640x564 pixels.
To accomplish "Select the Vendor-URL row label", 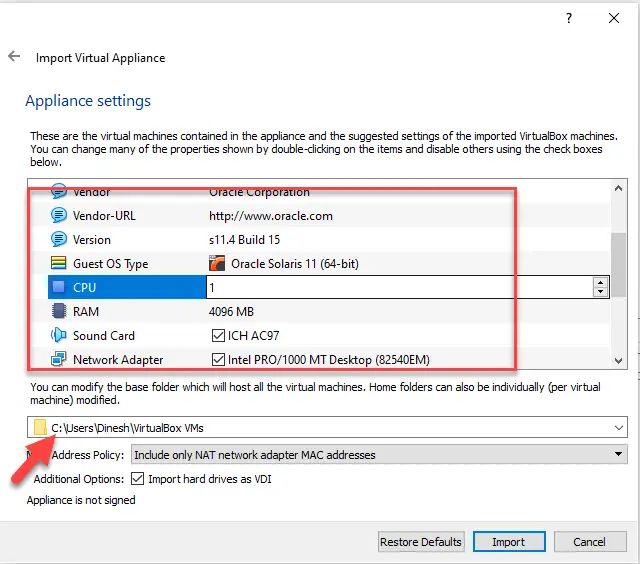I will click(x=104, y=215).
